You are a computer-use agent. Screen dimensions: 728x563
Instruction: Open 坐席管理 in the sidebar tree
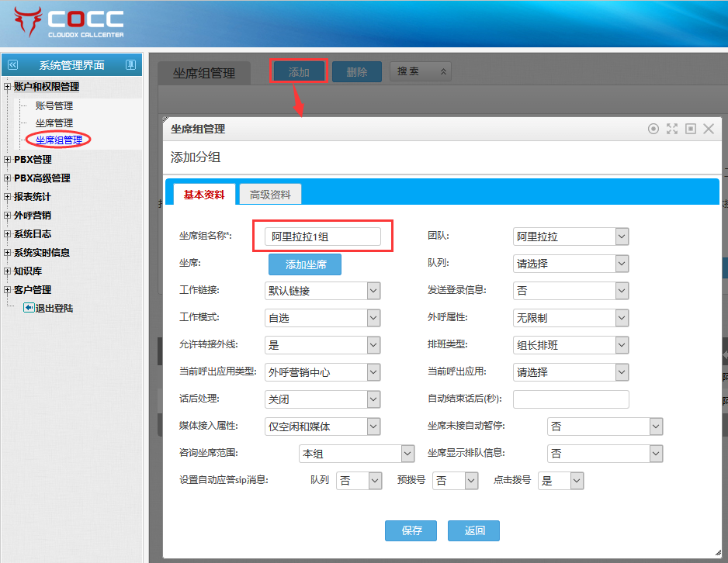point(54,123)
